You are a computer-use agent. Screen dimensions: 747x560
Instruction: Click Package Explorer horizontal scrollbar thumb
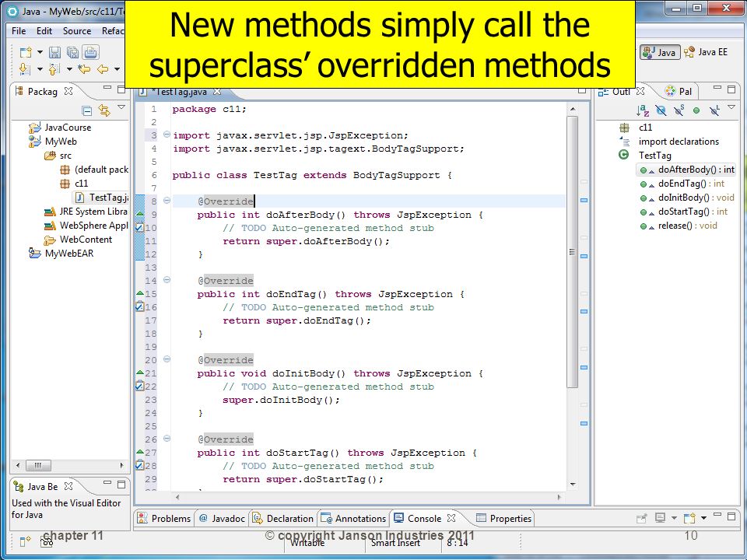coord(38,465)
